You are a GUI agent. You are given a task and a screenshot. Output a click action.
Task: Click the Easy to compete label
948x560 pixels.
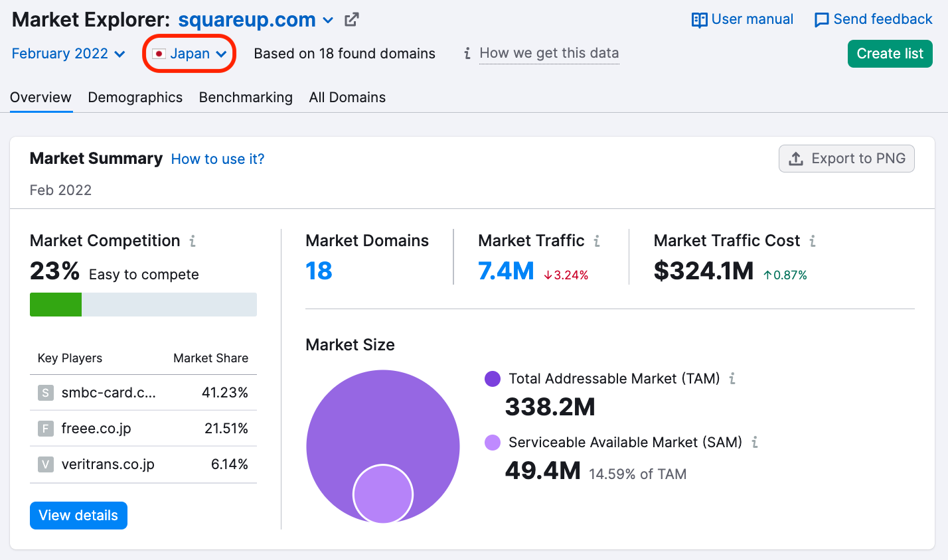coord(144,275)
